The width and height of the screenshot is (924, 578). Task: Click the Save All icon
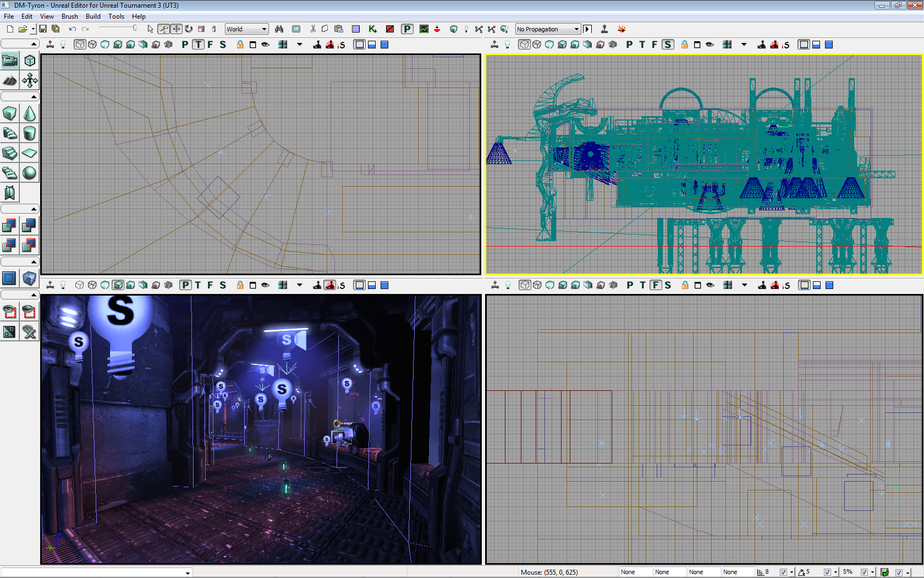[56, 29]
